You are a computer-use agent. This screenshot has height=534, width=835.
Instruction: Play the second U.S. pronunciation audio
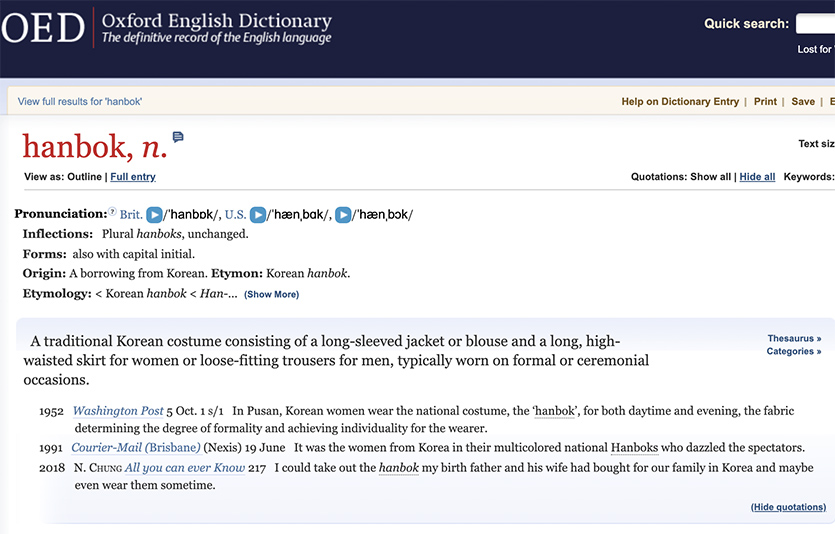[343, 215]
